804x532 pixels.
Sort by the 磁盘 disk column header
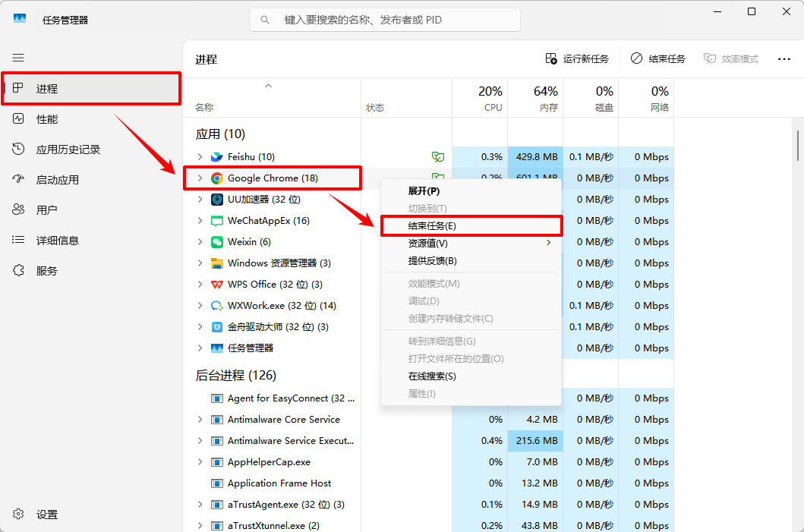tap(591, 98)
